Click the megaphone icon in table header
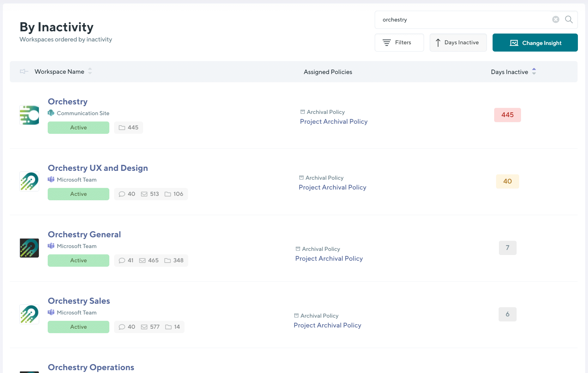The width and height of the screenshot is (588, 373). (24, 71)
